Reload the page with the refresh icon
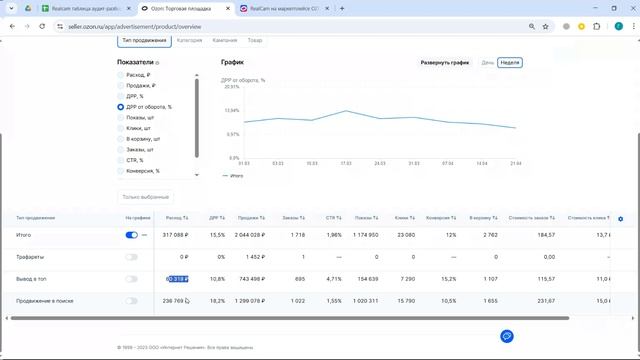Image resolution: width=640 pixels, height=360 pixels. tap(42, 26)
